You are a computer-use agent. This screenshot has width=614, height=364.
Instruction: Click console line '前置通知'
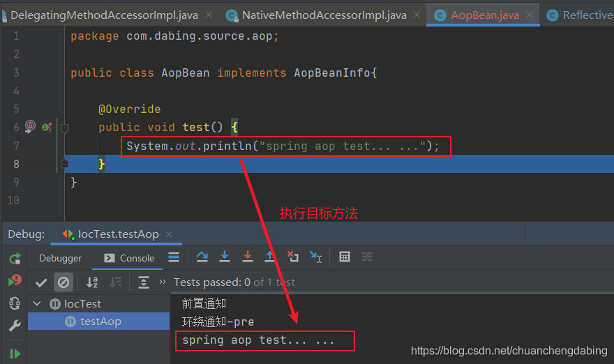click(x=204, y=304)
